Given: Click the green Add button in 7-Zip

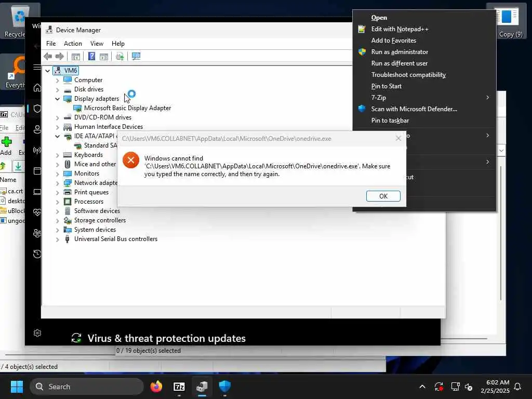Looking at the screenshot, I should pos(6,146).
